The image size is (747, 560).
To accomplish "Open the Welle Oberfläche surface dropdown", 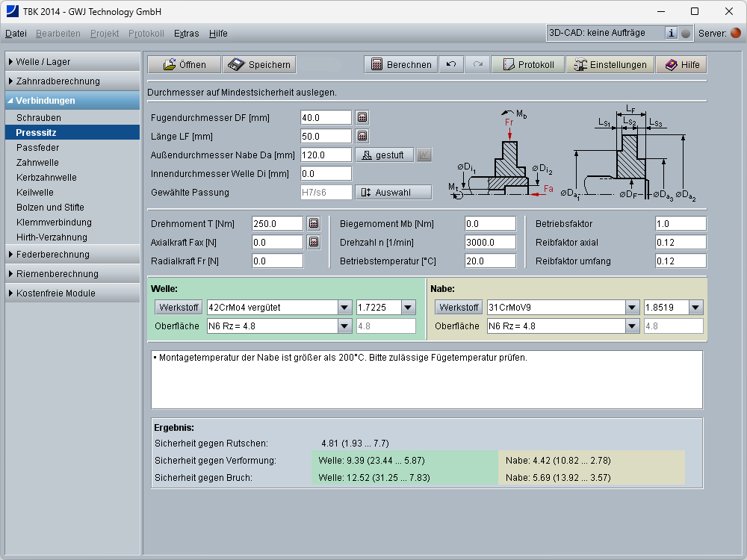I will point(344,326).
